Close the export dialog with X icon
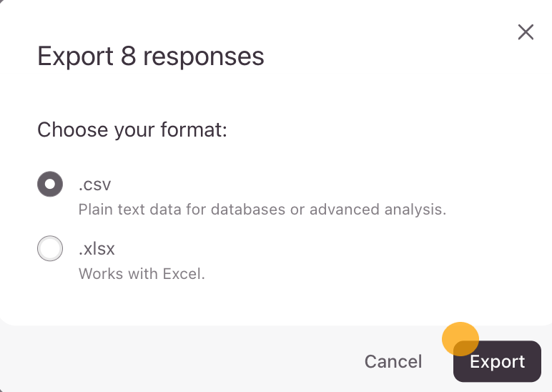The image size is (552, 392). (x=526, y=32)
